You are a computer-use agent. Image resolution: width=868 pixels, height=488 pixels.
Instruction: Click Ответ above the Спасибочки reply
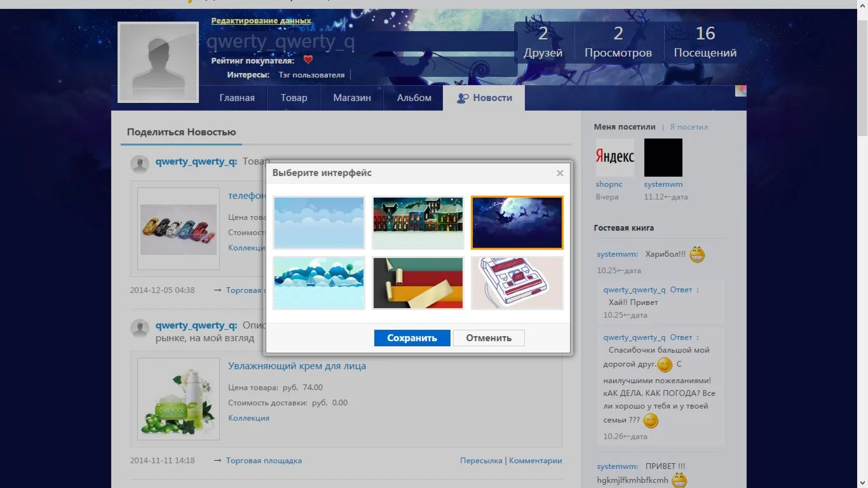coord(681,337)
